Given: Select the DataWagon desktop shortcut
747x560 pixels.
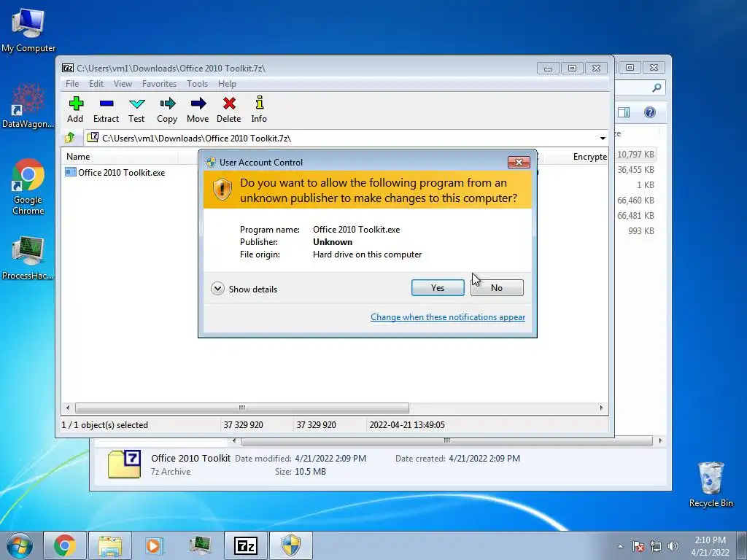Looking at the screenshot, I should (28, 105).
